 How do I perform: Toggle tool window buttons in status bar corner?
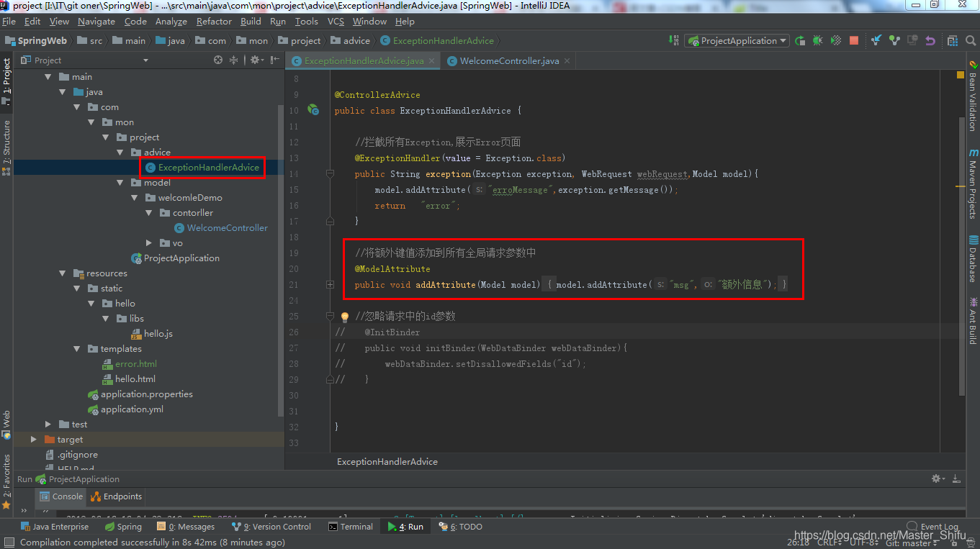9,543
